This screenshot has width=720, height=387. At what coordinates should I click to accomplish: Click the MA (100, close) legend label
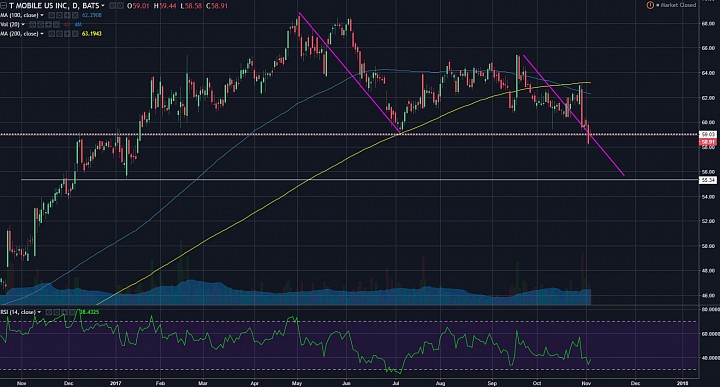pos(19,15)
